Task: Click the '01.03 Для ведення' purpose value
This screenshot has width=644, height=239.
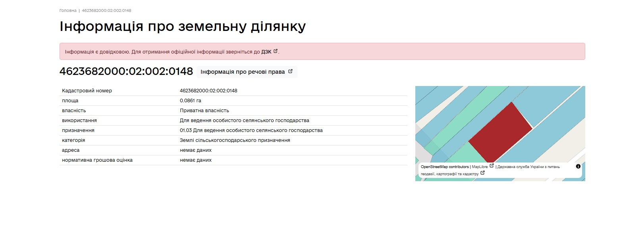Action: click(251, 130)
